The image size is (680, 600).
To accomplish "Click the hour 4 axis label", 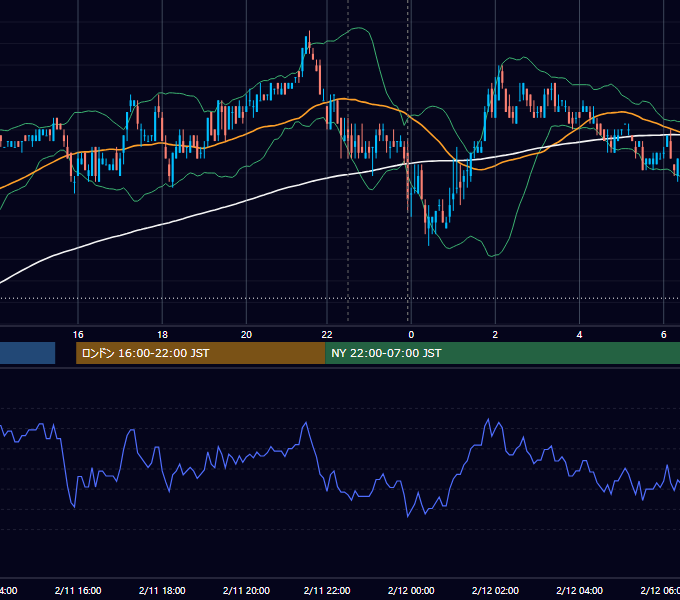I will point(579,335).
